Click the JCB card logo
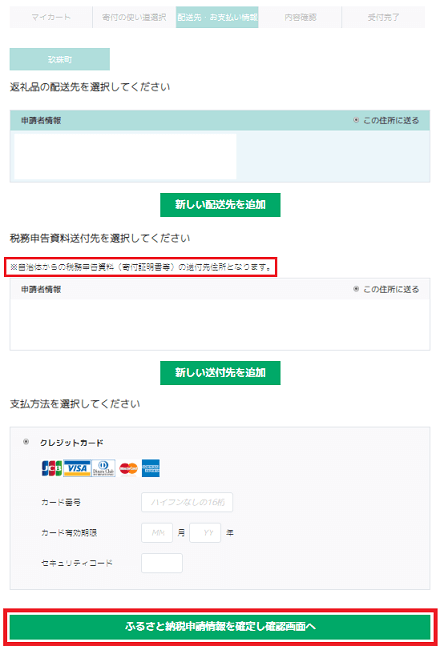Viewport: 440px width, 646px height. 52,468
